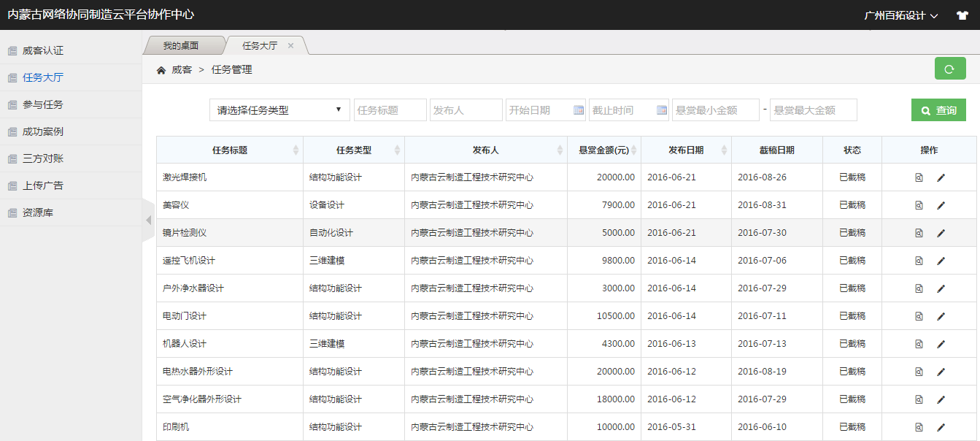Screen dimensions: 980x441
Task: Click edit pencil icon for 印刷机 row
Action: tap(941, 427)
